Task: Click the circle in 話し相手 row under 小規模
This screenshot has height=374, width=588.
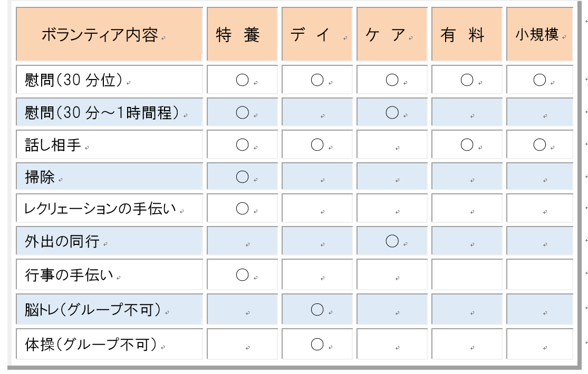Action: [539, 144]
